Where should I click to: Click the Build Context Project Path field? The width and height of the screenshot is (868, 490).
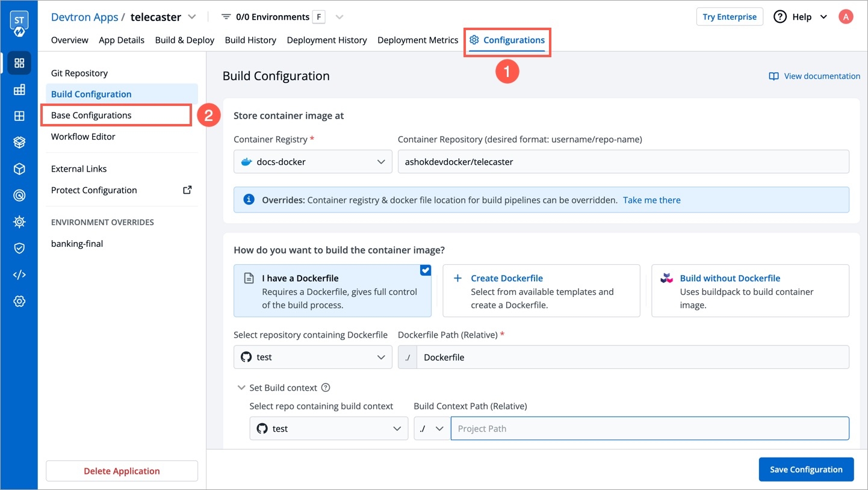[x=649, y=429]
